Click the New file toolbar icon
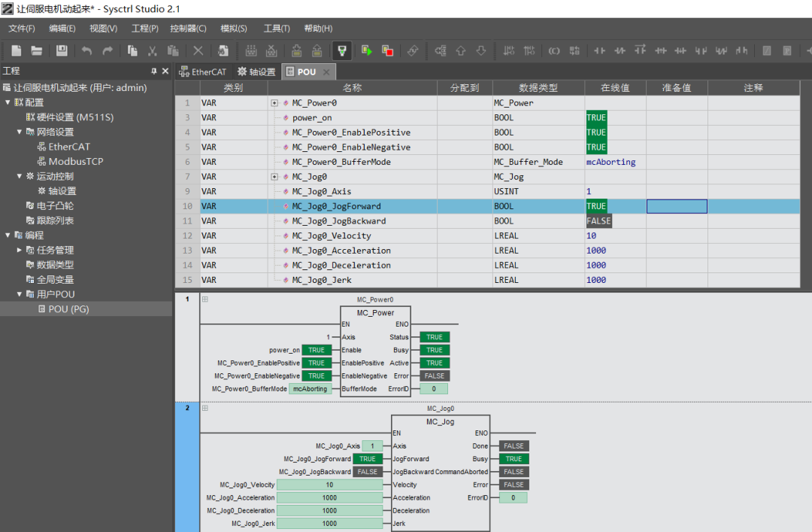The width and height of the screenshot is (812, 532). [x=16, y=50]
